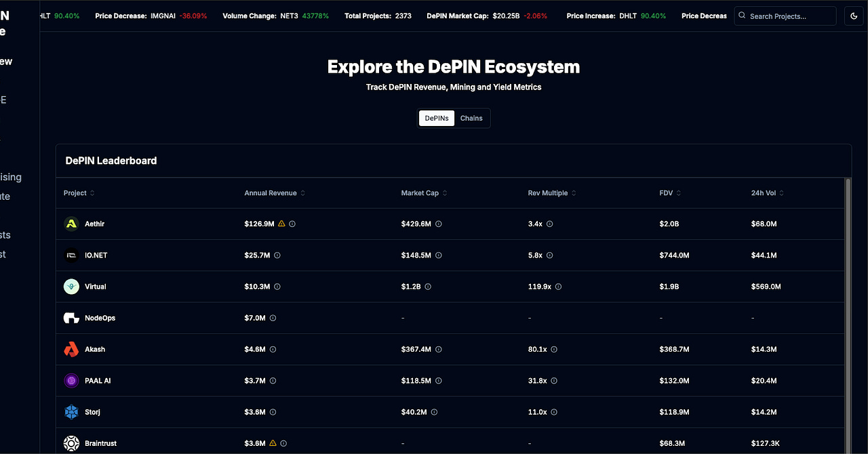Click info icon beside PAAL AI $3.7M revenue
Screen dimensions: 868x454
click(x=273, y=381)
